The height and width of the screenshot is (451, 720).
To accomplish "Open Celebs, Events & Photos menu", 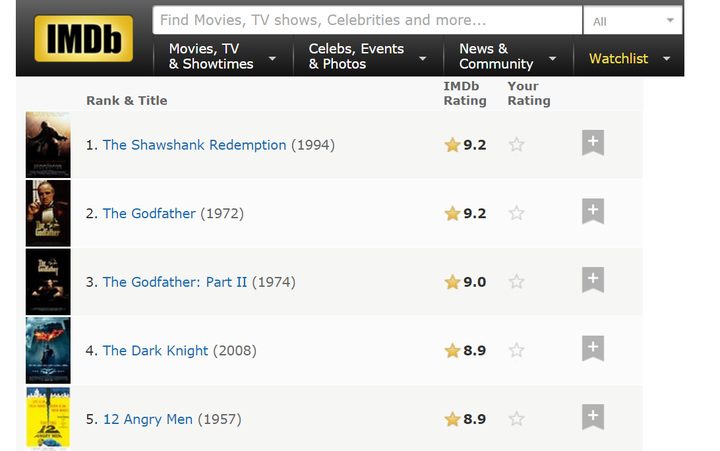I will tap(368, 56).
